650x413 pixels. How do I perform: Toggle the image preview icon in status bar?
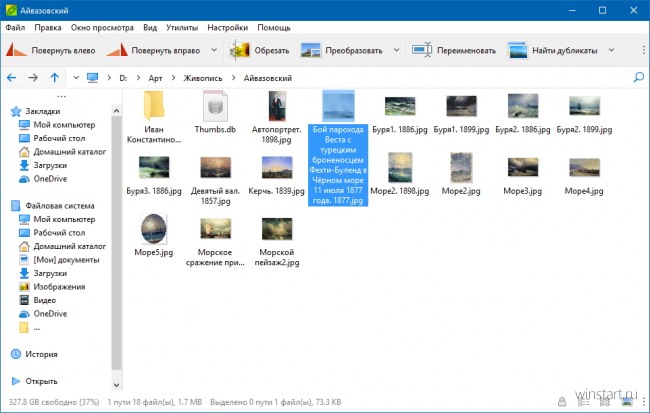(627, 401)
